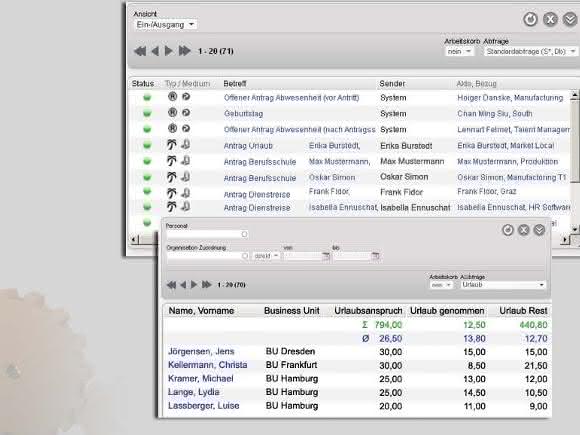This screenshot has width=580, height=435.
Task: Click round X icon in vacation window
Action: click(x=523, y=230)
